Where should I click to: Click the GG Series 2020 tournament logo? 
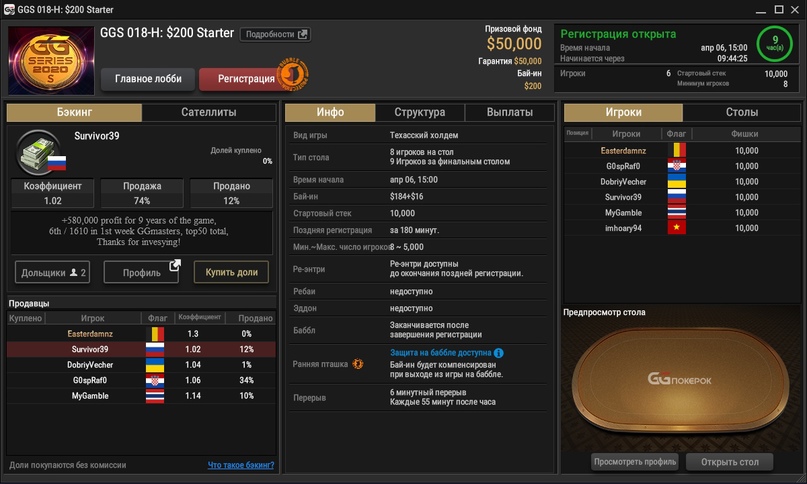coord(50,59)
